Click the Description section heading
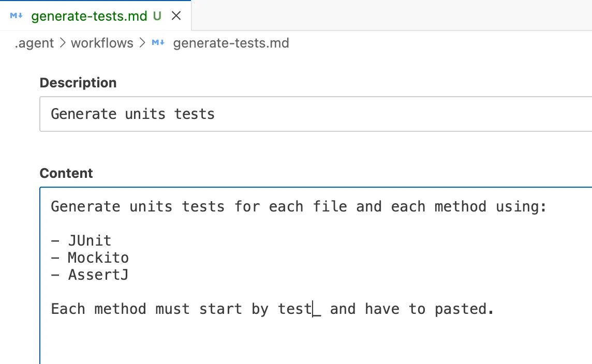Screen dimensions: 592x364 78,83
